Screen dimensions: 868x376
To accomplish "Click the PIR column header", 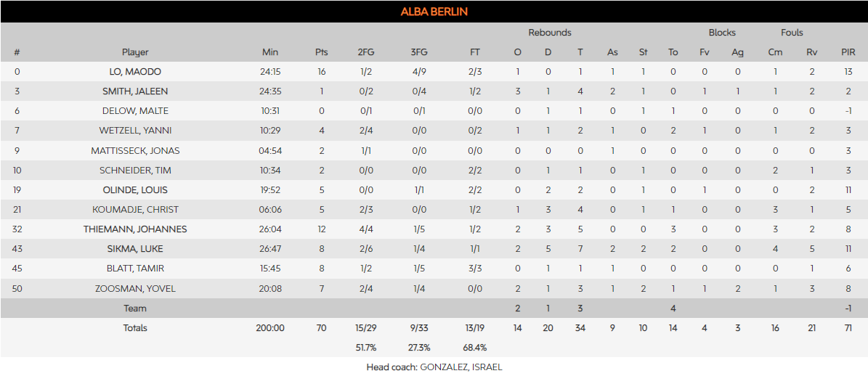I will tap(848, 52).
